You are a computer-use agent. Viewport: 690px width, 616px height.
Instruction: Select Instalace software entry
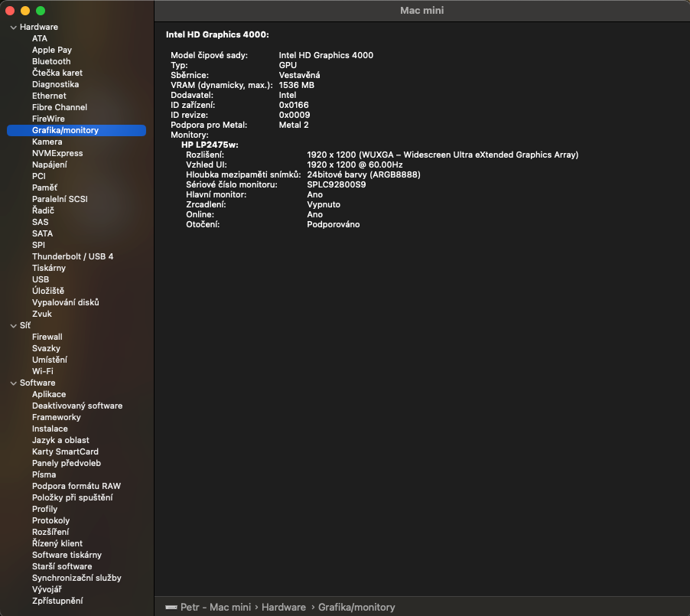pyautogui.click(x=50, y=429)
